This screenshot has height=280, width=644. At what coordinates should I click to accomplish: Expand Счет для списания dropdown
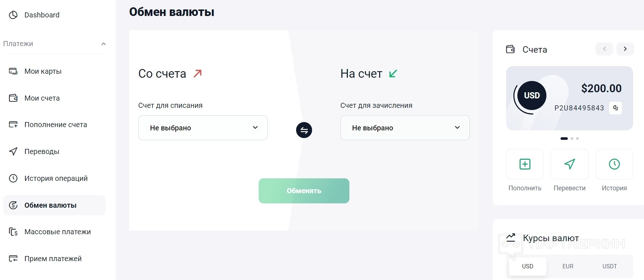pyautogui.click(x=203, y=128)
